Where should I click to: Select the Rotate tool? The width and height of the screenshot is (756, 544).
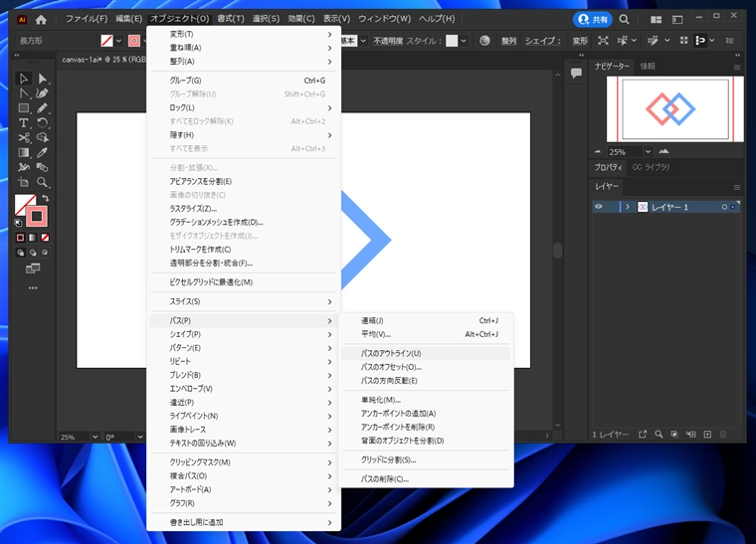point(43,123)
